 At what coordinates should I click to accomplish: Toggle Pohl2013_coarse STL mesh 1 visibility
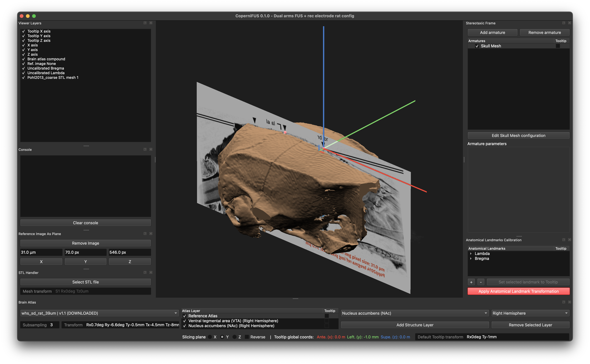click(x=23, y=78)
